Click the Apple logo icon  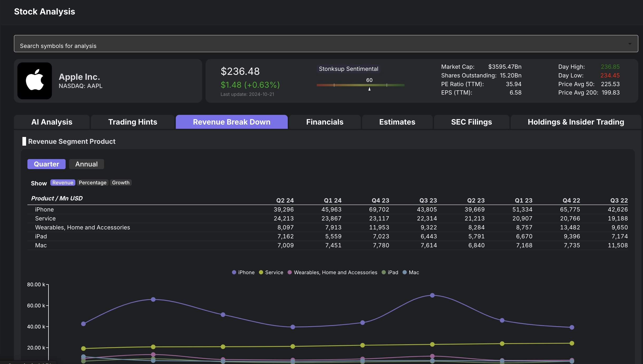[x=35, y=81]
